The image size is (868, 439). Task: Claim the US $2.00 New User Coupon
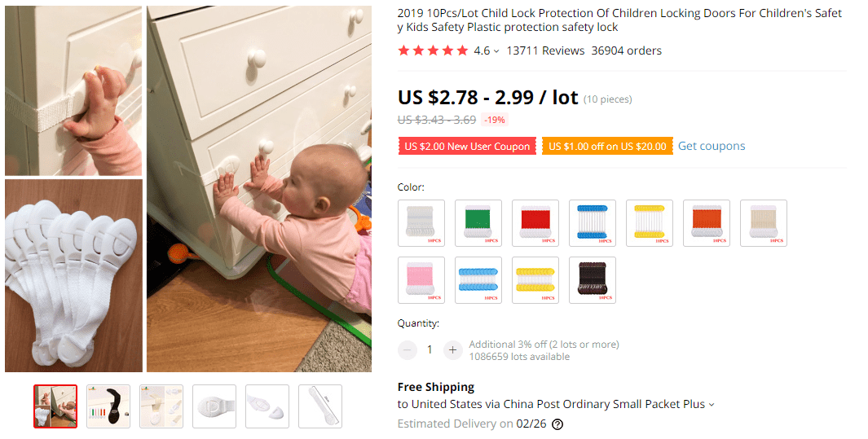pos(466,147)
